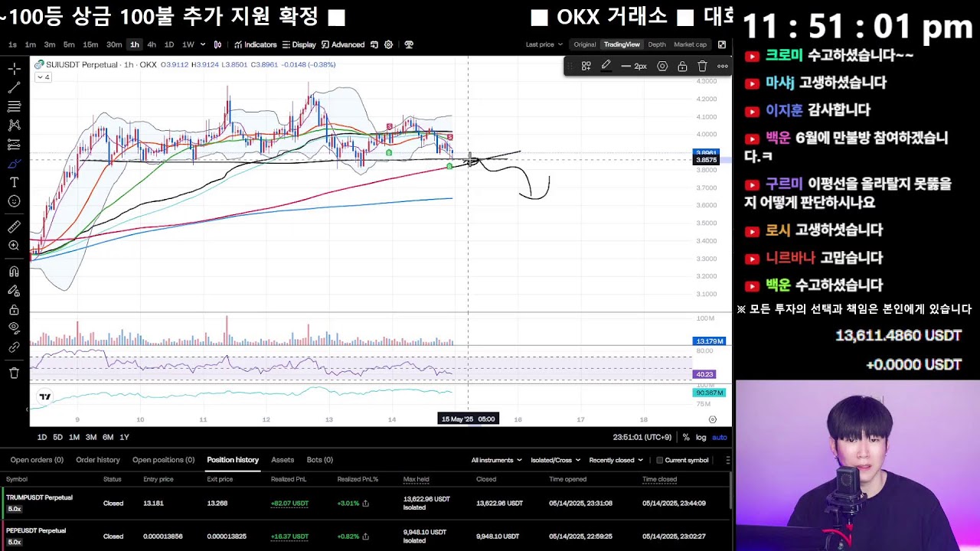This screenshot has height=551, width=980.
Task: Click the link drawings sync icon
Action: point(14,347)
